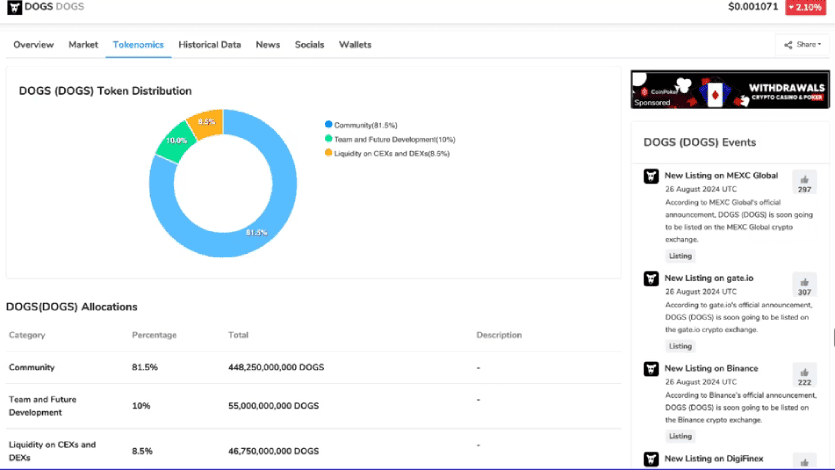Click the CoinPoker sponsored ad banner

pyautogui.click(x=729, y=89)
